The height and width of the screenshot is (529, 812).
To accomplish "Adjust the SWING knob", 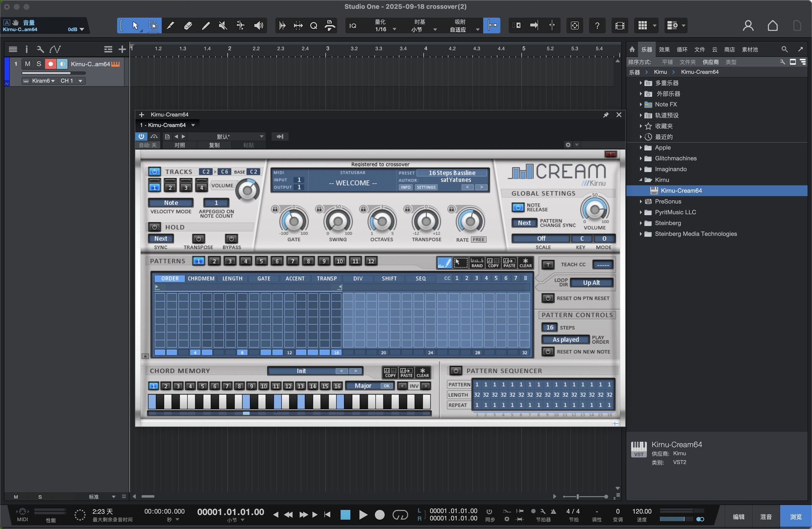I will pyautogui.click(x=338, y=221).
